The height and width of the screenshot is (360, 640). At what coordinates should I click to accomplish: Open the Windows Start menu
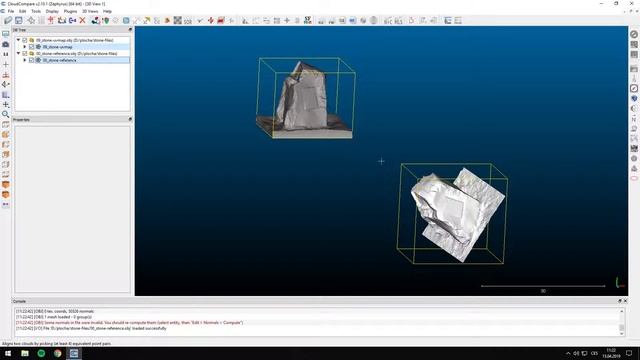click(x=8, y=353)
